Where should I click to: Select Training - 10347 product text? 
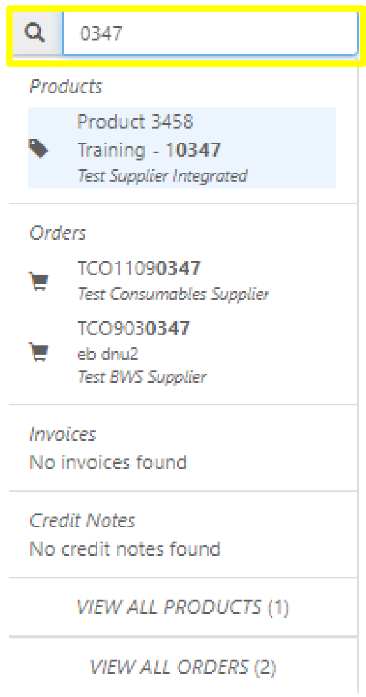(149, 150)
